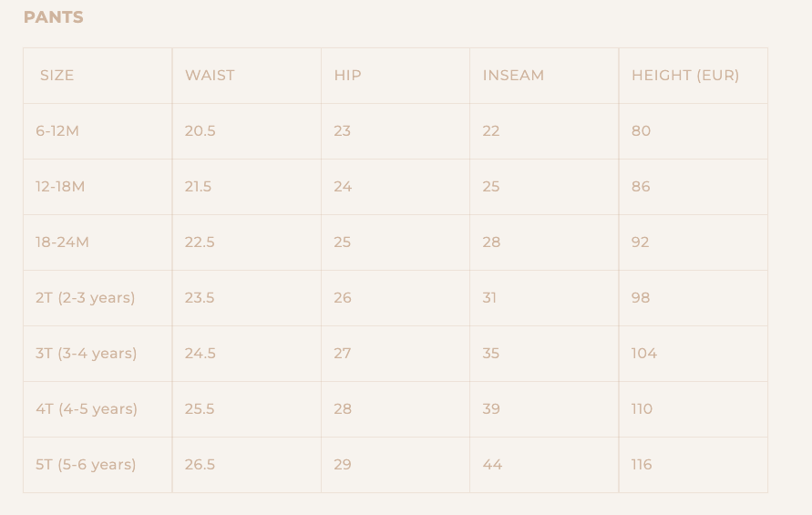The height and width of the screenshot is (515, 812).
Task: Select the 12-18M size cell
Action: click(x=60, y=187)
